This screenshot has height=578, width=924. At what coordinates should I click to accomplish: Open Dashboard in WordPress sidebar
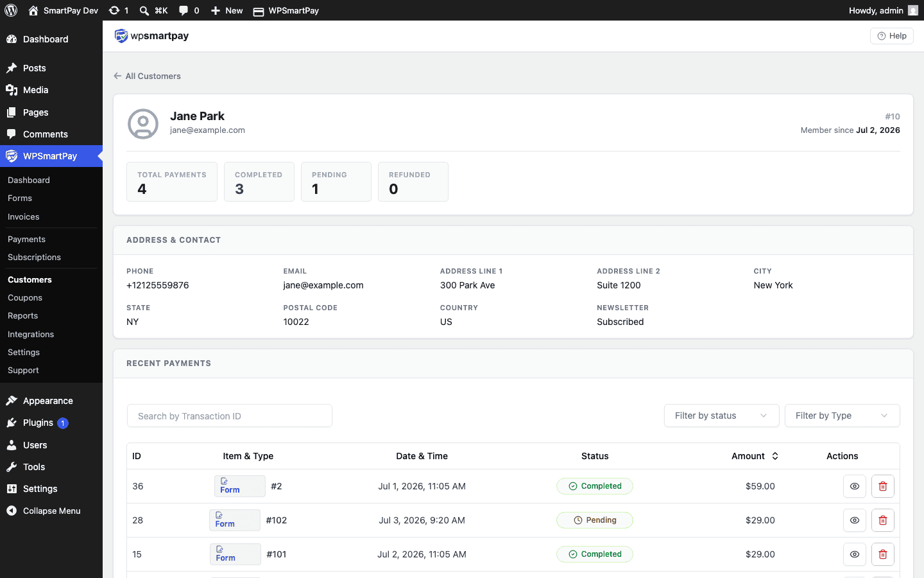51,39
